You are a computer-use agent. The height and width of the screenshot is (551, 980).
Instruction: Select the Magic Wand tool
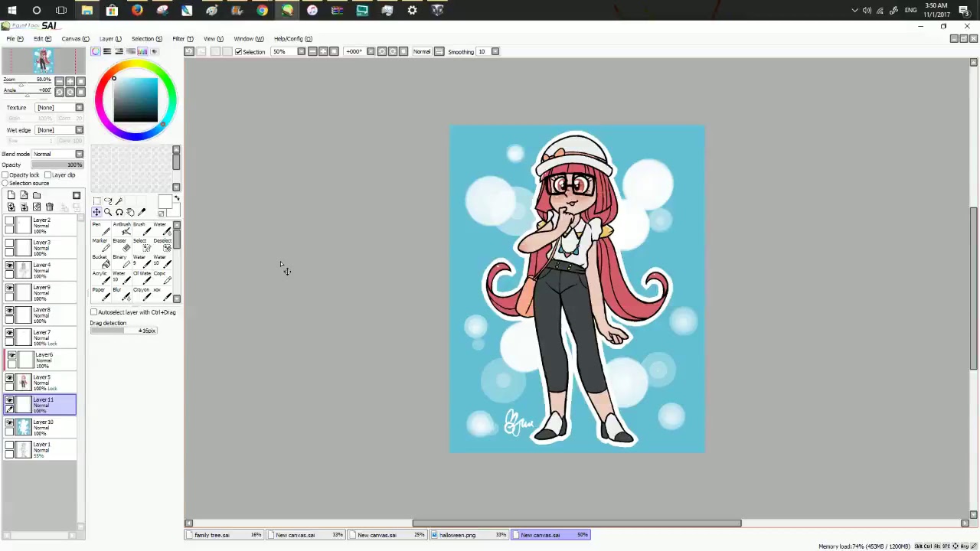tap(119, 201)
